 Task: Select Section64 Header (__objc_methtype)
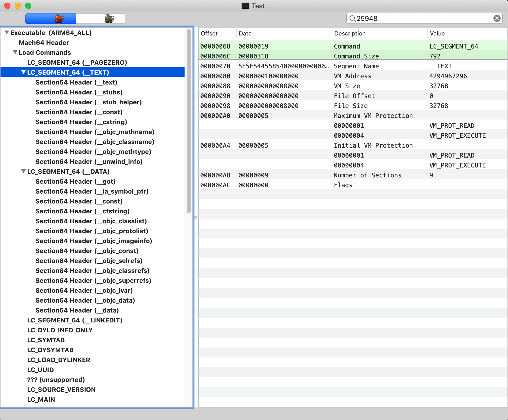(93, 152)
